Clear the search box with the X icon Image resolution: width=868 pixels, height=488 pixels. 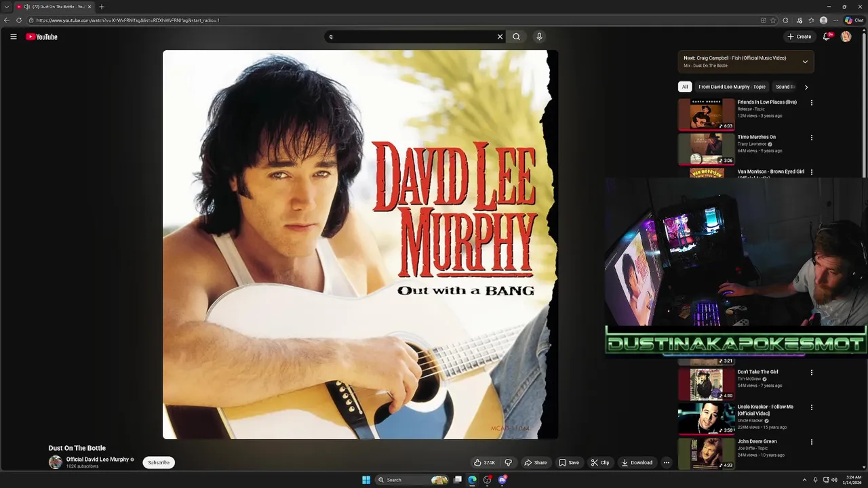click(500, 37)
